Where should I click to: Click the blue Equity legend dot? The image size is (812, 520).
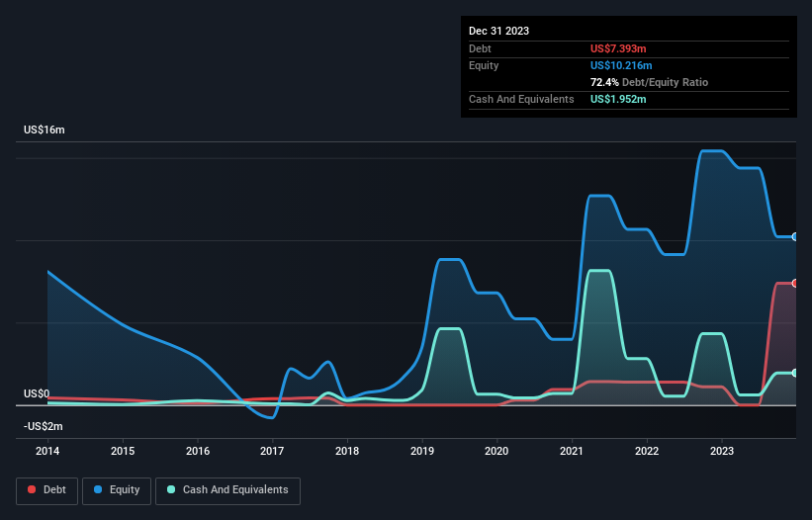[98, 489]
